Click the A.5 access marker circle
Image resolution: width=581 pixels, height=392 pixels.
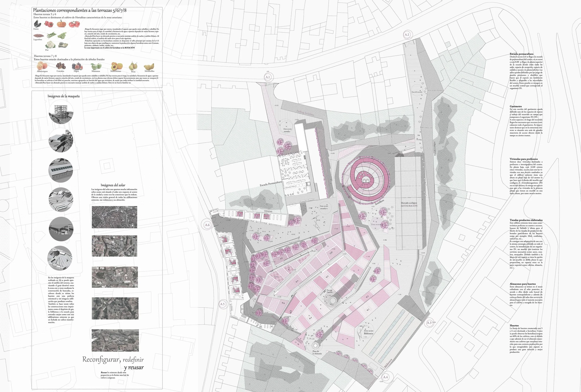coord(222,304)
